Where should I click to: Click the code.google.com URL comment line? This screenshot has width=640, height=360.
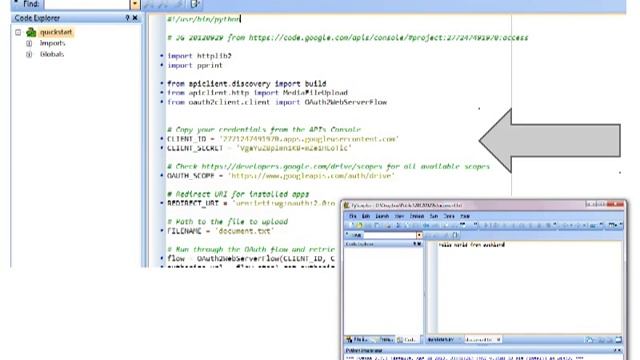348,38
